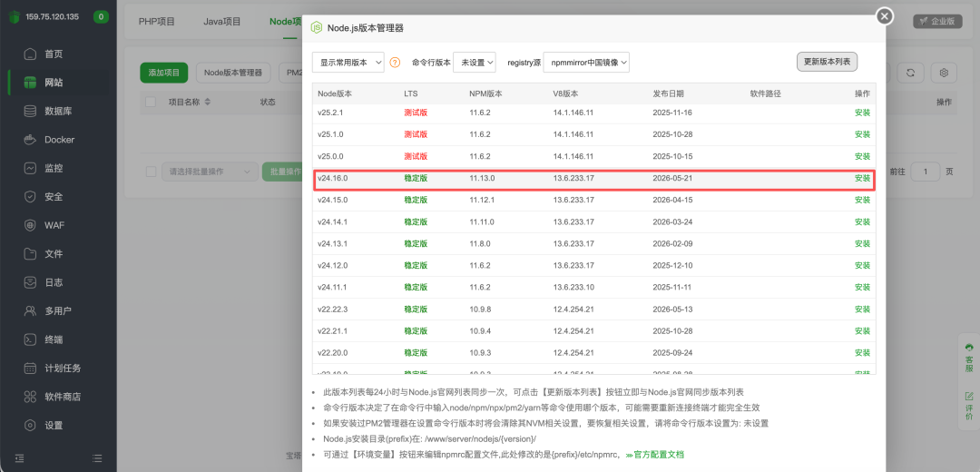Open the 多用户 multi-user icon
Image resolution: width=980 pixels, height=472 pixels.
point(30,310)
